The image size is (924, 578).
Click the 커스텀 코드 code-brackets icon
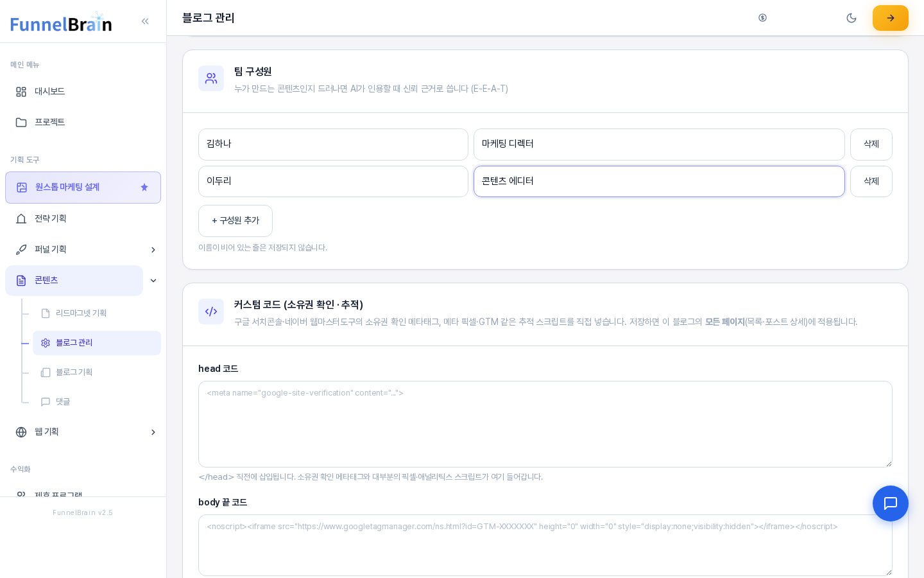[x=211, y=311]
